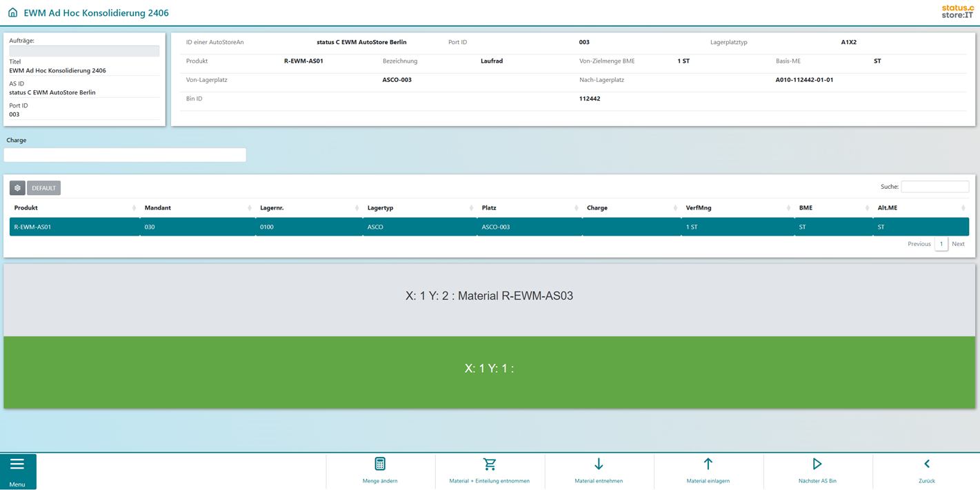Click the DEFAULT layout button
Screen dimensions: 980x490
[44, 188]
